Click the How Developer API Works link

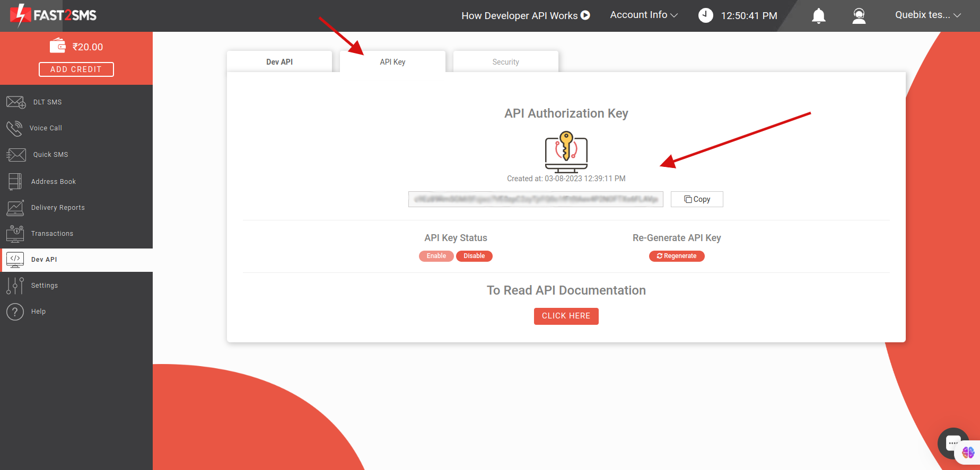pyautogui.click(x=520, y=15)
